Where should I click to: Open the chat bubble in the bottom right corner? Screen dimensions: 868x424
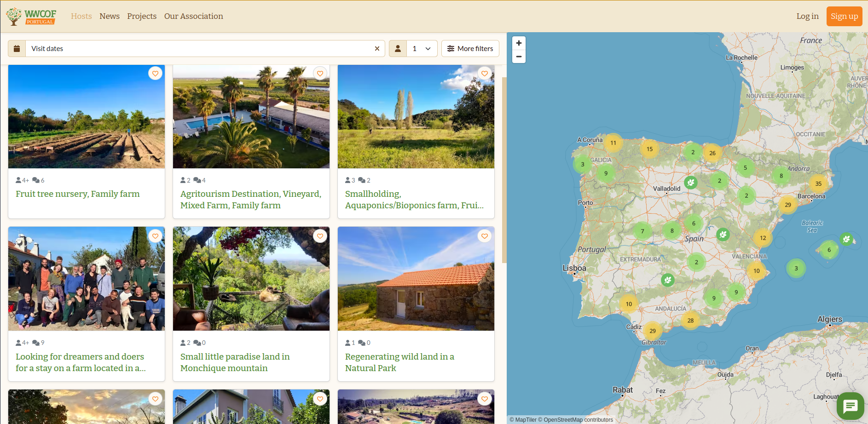tap(850, 406)
